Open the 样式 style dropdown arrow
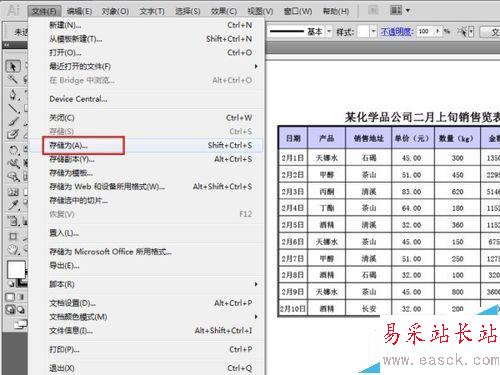Viewport: 500px width, 375px height. 373,32
